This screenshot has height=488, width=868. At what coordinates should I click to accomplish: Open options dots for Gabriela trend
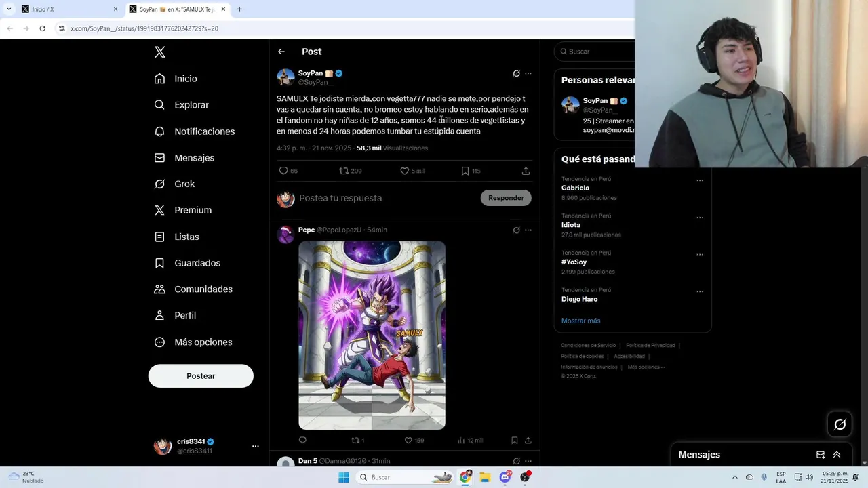[700, 181]
